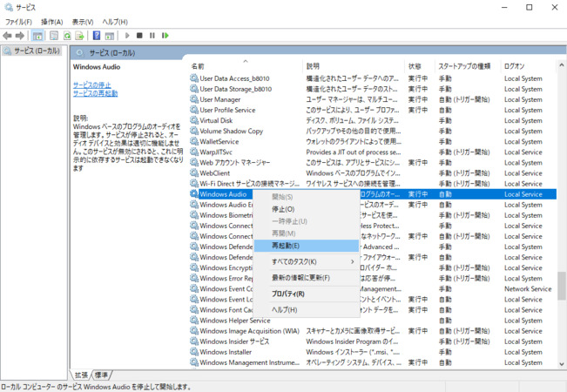Sort by the スタートアップの種類 column header
Viewport: 567px width, 392px height.
click(x=467, y=66)
